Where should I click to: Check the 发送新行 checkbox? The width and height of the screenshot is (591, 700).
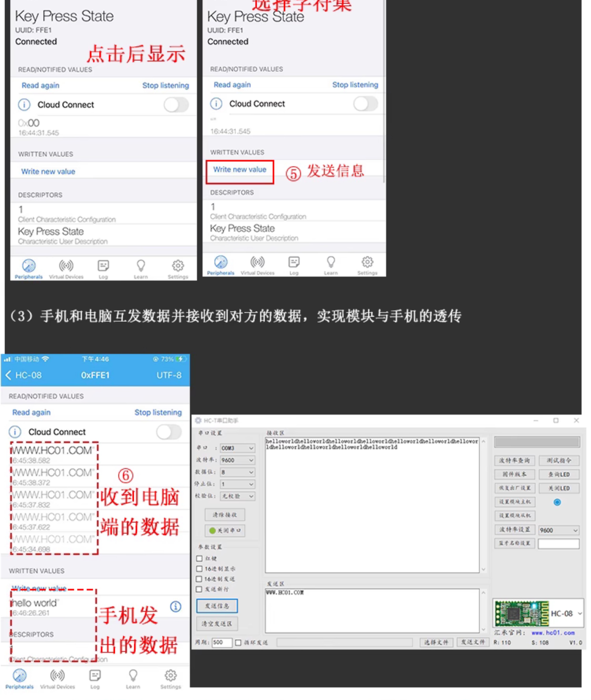[x=199, y=589]
